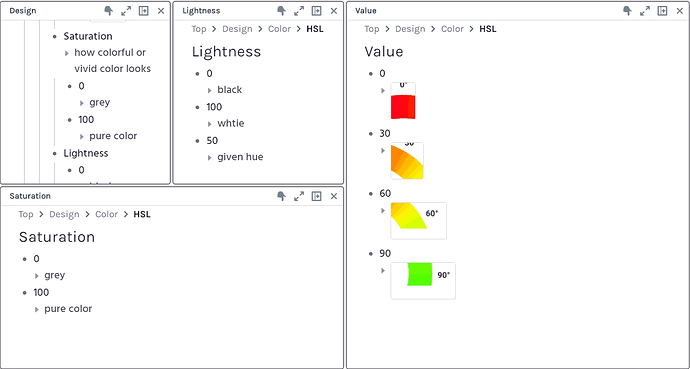Image resolution: width=690 pixels, height=369 pixels.
Task: Expand the 'grey' item in Design panel
Action: 82,103
